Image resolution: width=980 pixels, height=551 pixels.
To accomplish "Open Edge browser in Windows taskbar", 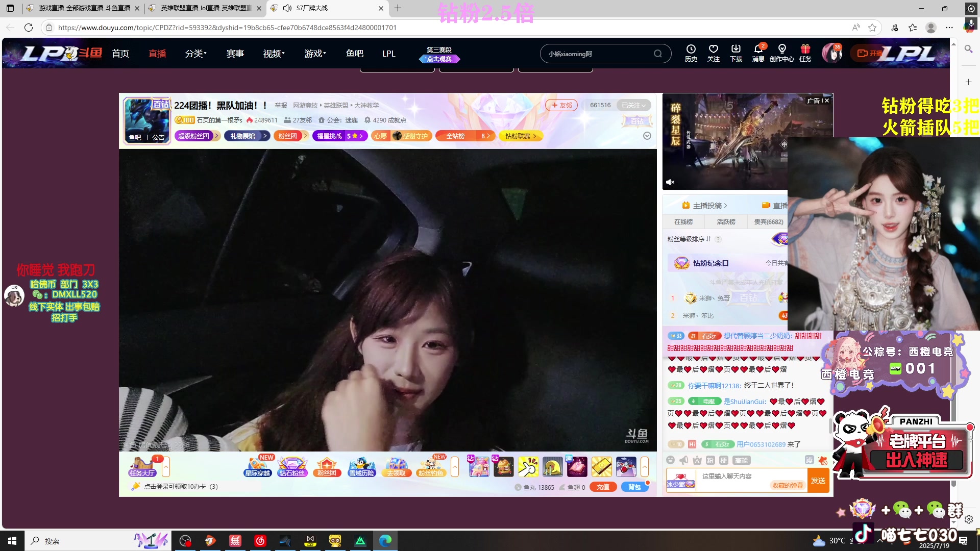I will 385,541.
